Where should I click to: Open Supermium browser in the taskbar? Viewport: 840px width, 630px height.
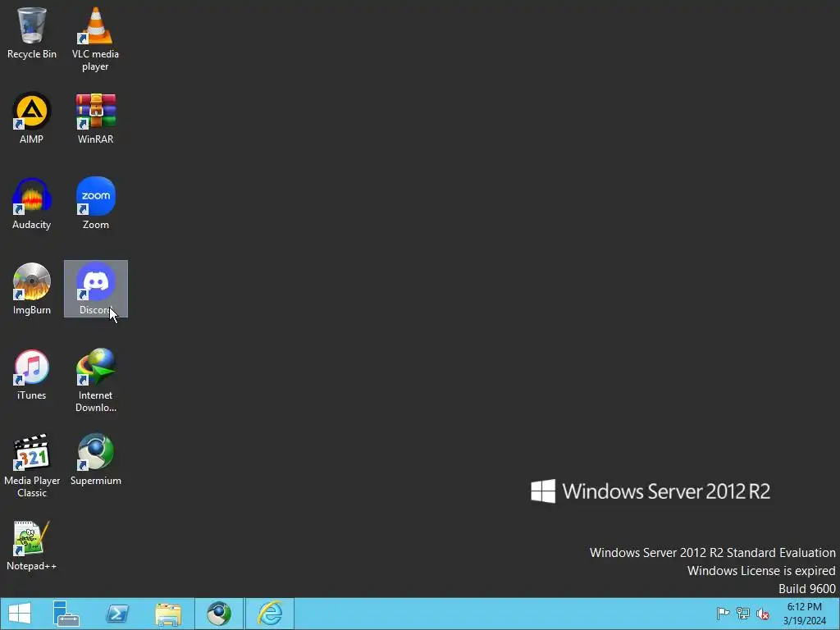tap(219, 614)
